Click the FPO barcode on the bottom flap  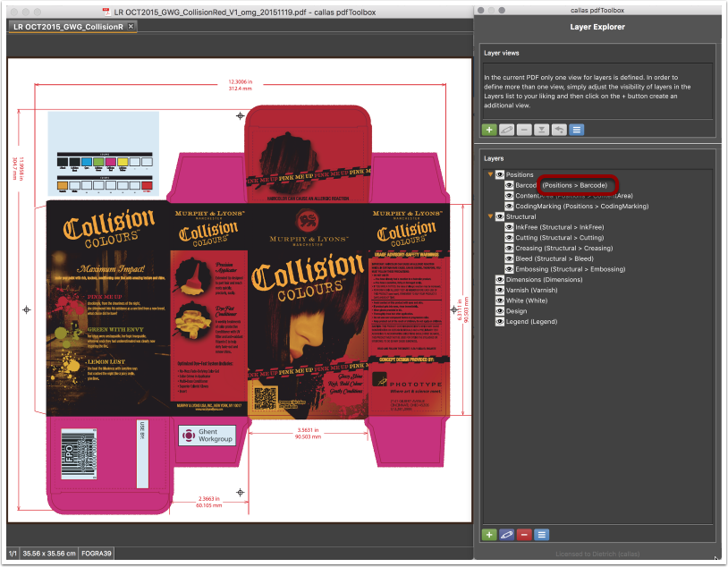click(x=79, y=454)
